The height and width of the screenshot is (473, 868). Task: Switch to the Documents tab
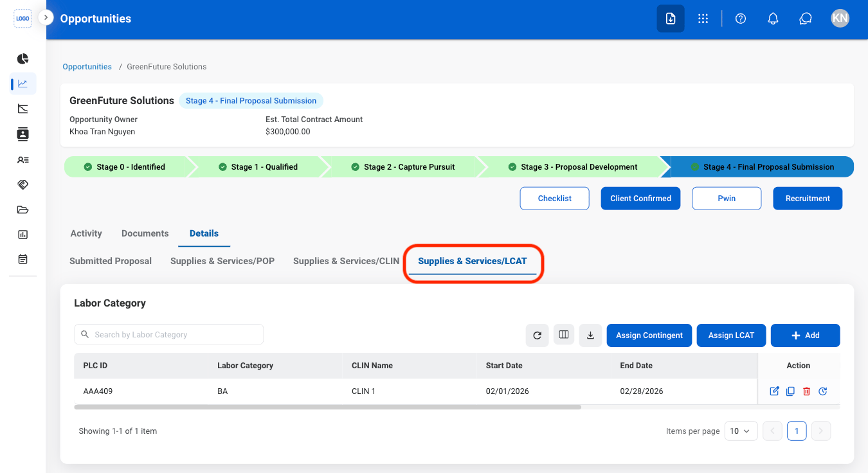tap(145, 233)
